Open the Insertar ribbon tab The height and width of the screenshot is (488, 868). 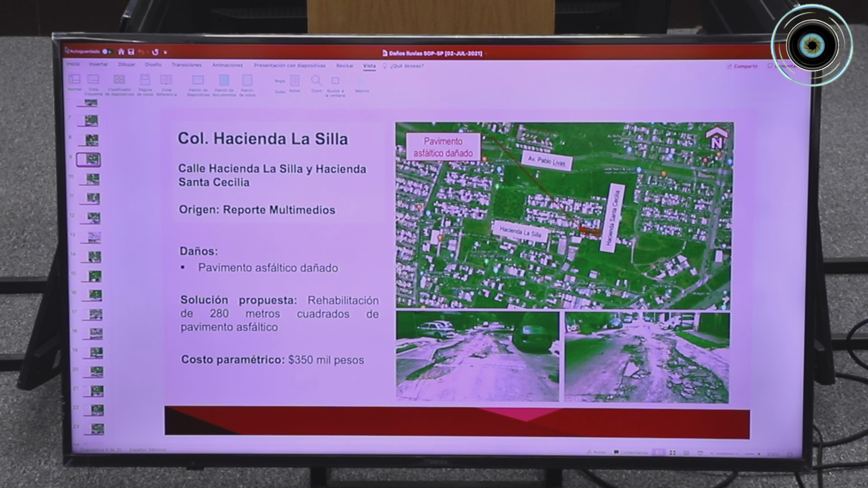pyautogui.click(x=98, y=65)
